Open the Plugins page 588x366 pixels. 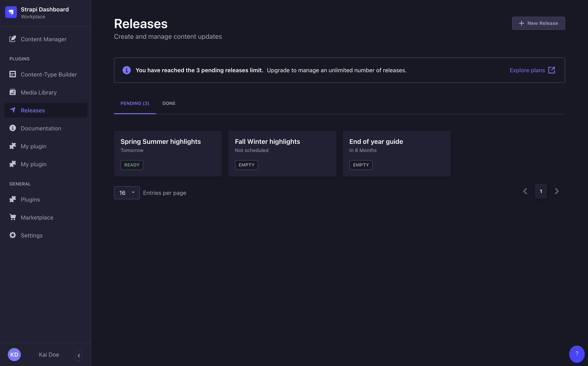pyautogui.click(x=30, y=199)
